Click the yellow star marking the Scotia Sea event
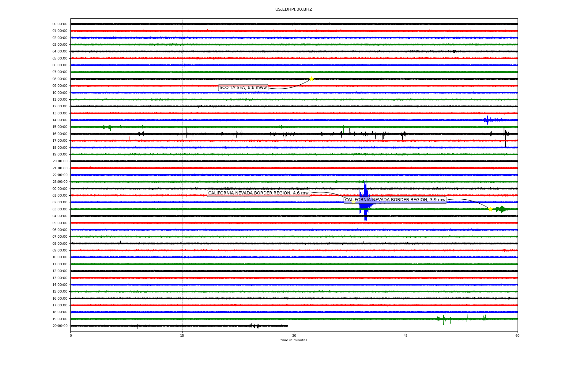Viewport: 588px width, 368px height. point(311,79)
